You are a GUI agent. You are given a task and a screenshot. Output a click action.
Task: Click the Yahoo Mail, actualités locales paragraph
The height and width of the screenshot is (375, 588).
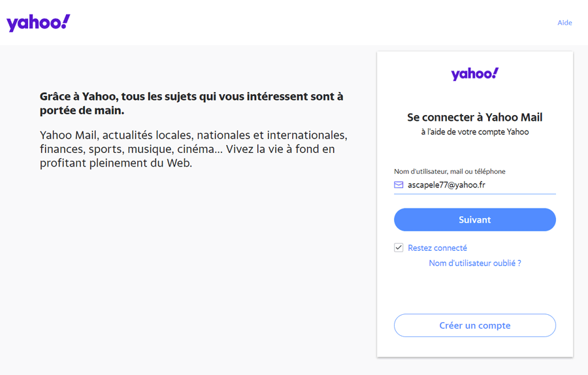coord(193,149)
